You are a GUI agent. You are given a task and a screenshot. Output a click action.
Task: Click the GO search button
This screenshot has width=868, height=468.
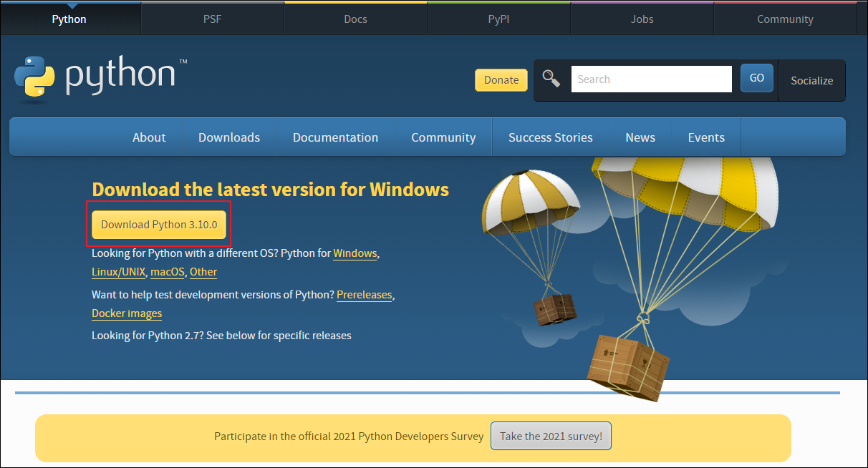tap(757, 78)
